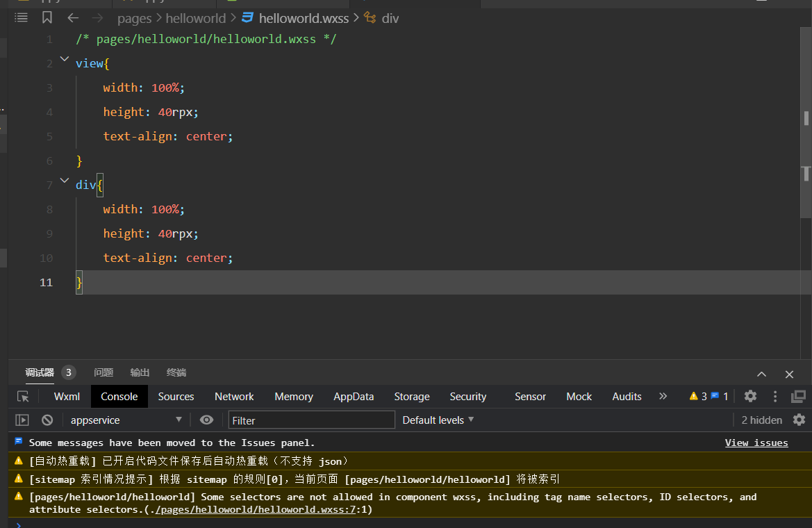The height and width of the screenshot is (528, 812).
Task: Show more DevTools tabs
Action: tap(663, 396)
